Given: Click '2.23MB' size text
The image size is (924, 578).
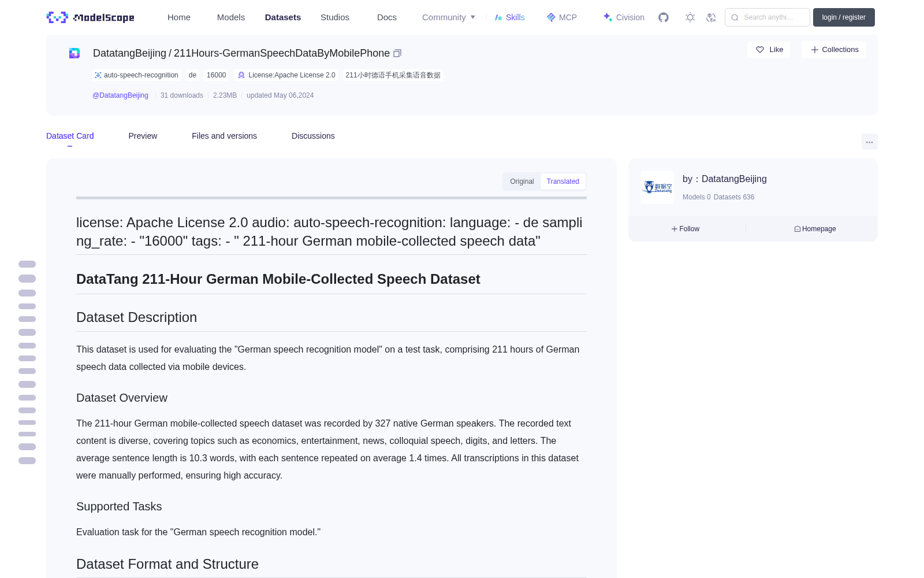Looking at the screenshot, I should coord(225,95).
